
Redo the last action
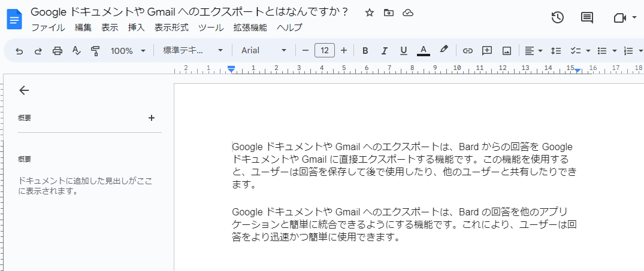point(38,51)
